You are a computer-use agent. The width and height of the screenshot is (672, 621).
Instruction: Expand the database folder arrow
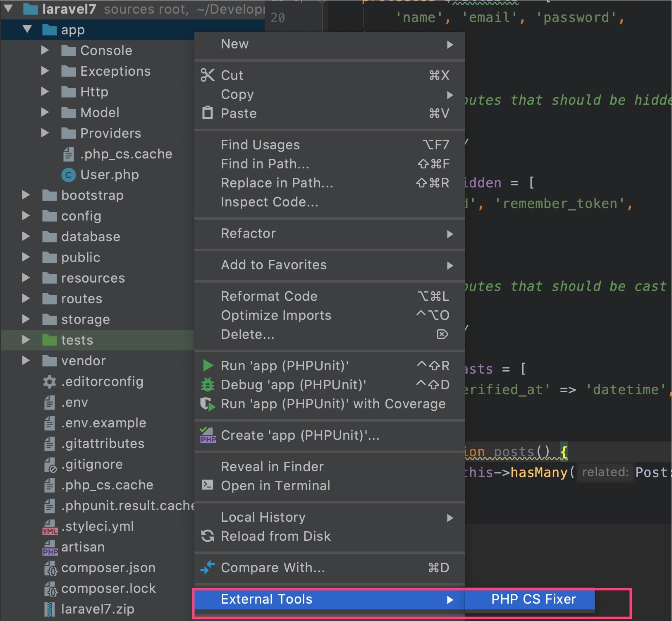pyautogui.click(x=26, y=236)
